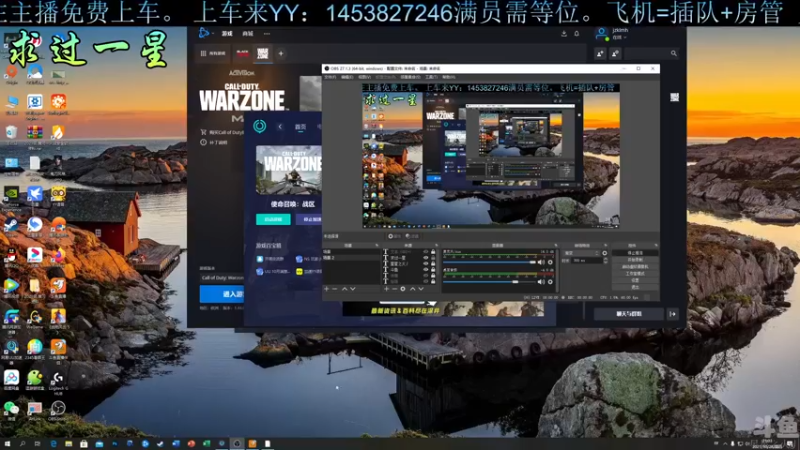Image resolution: width=800 pixels, height=450 pixels.
Task: Open the 桌面音频 channel gear settings
Action: 550,282
